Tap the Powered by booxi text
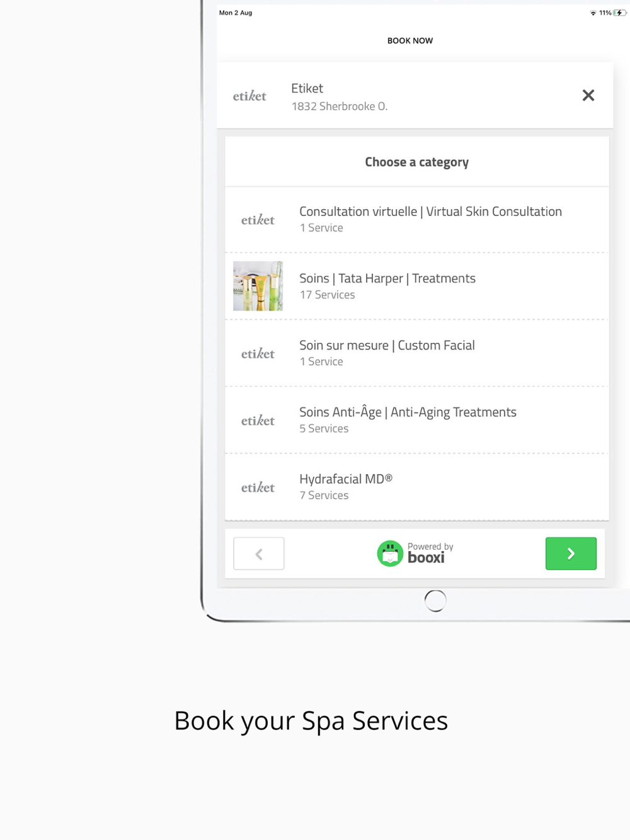 (430, 553)
